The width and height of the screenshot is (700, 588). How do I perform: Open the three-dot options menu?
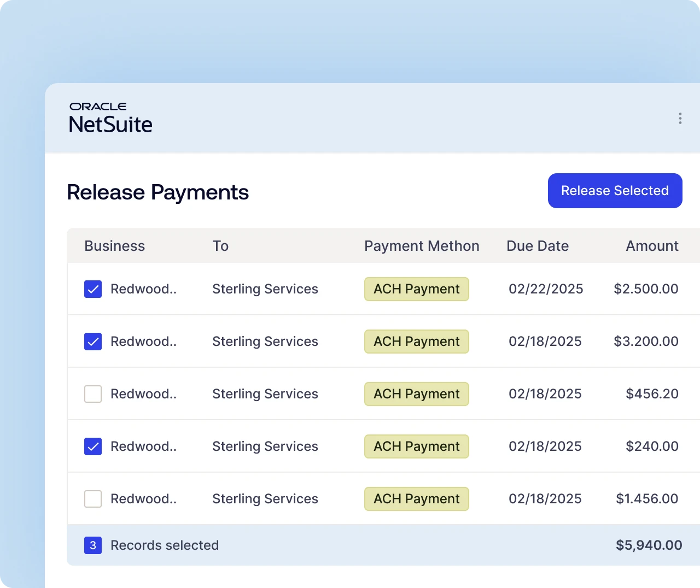click(x=680, y=119)
